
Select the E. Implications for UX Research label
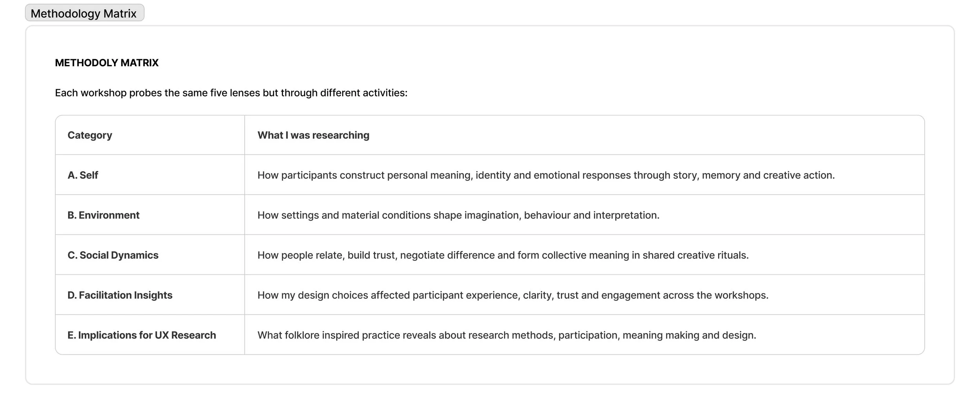click(x=142, y=335)
